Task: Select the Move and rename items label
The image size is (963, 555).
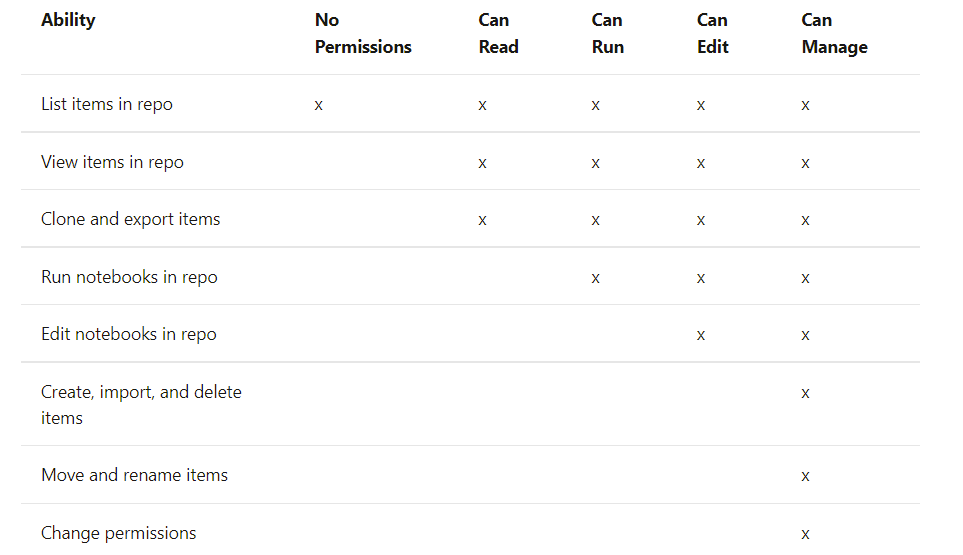Action: click(135, 475)
